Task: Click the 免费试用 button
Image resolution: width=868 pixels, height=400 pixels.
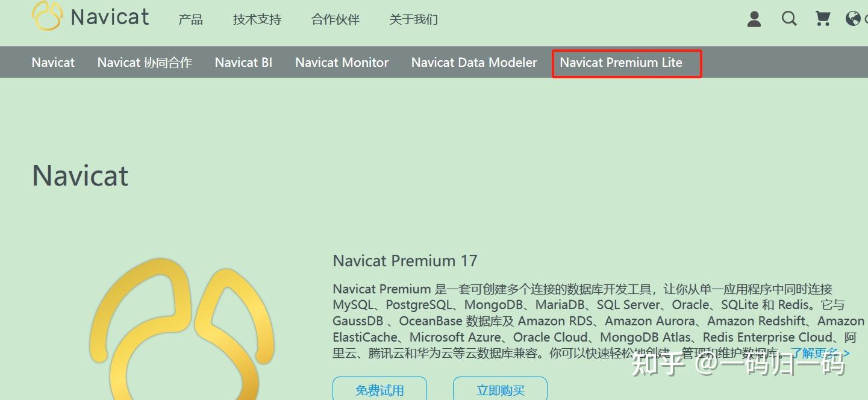Action: coord(380,390)
